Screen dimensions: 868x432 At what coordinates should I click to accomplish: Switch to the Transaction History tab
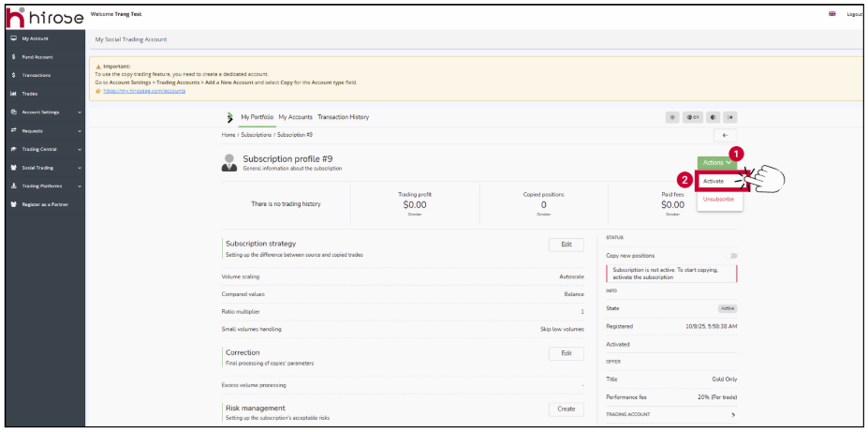point(343,117)
